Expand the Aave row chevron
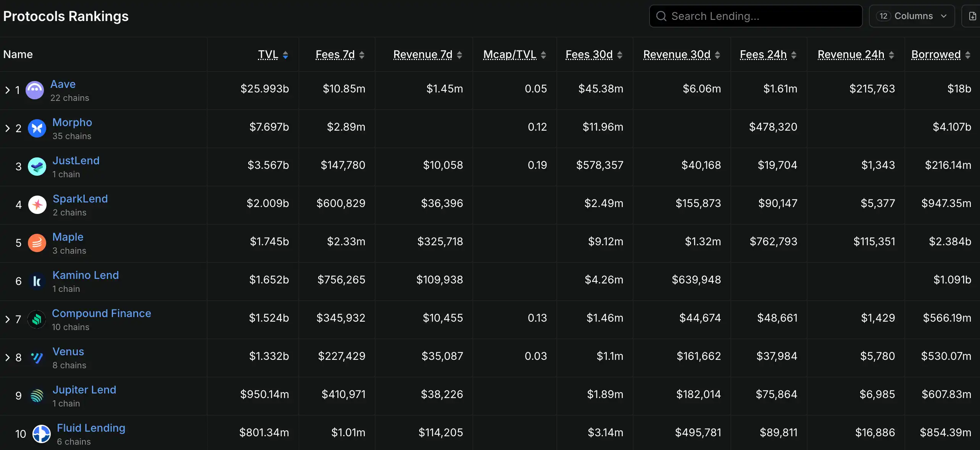Viewport: 980px width, 450px height. pos(7,90)
